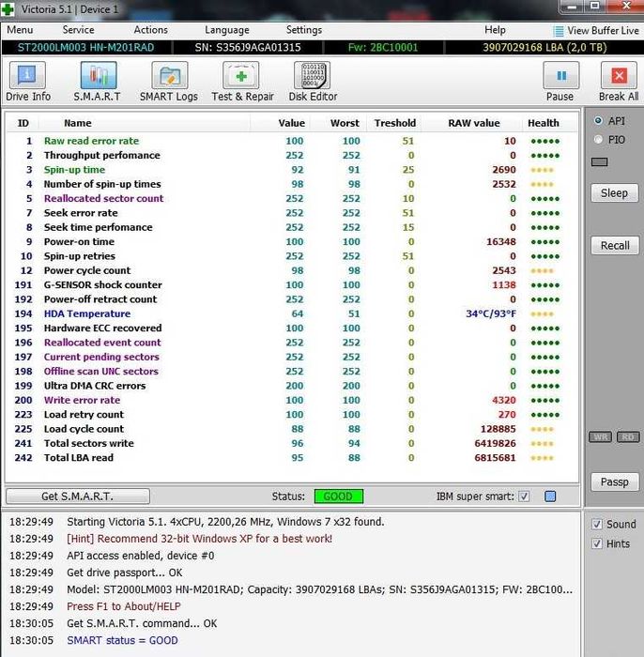Open the Drive Info panel icon
Viewport: 644px width, 657px height.
point(27,75)
